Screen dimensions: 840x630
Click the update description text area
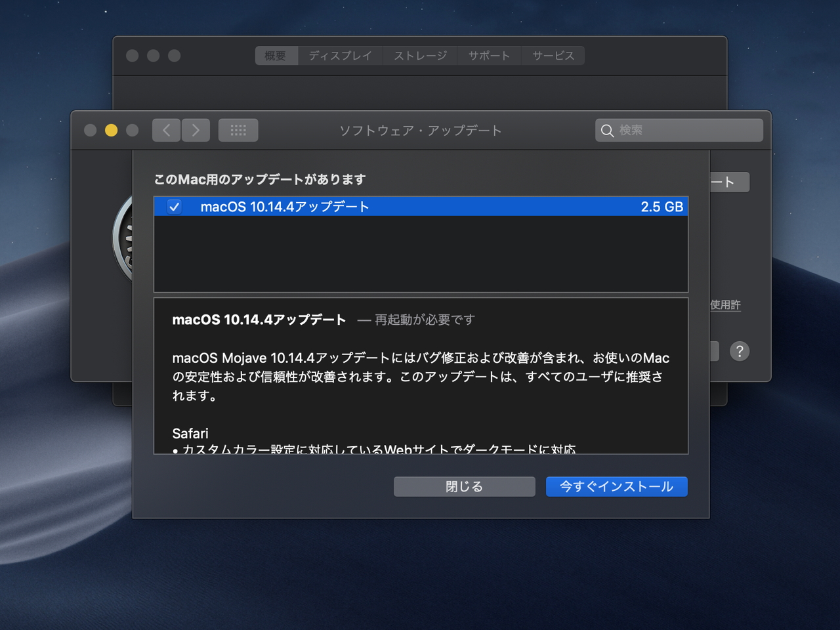420,377
